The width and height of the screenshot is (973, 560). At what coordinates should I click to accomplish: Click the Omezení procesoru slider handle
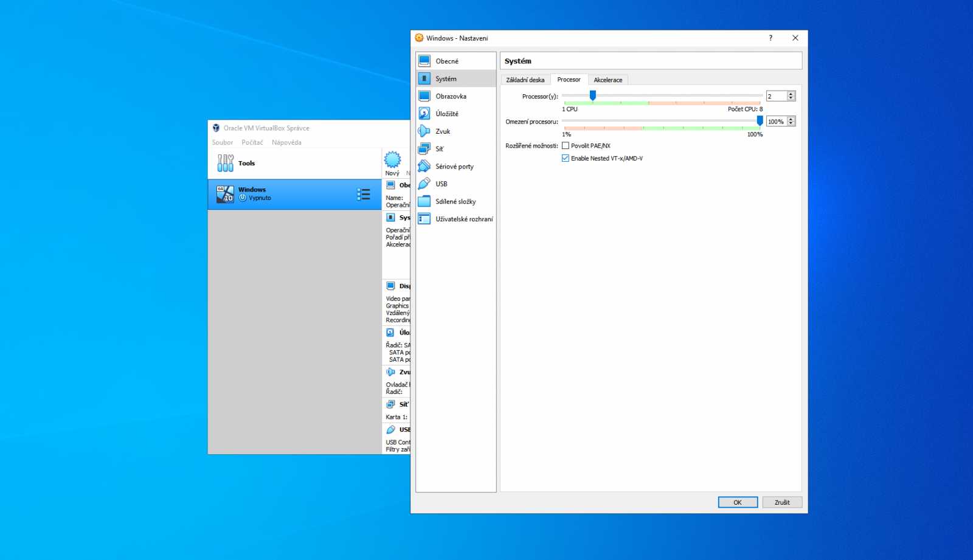click(760, 121)
